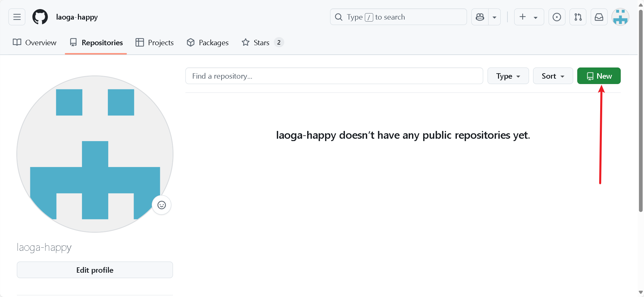Go to GitHub home via Octocat logo
Image resolution: width=644 pixels, height=297 pixels.
tap(40, 17)
